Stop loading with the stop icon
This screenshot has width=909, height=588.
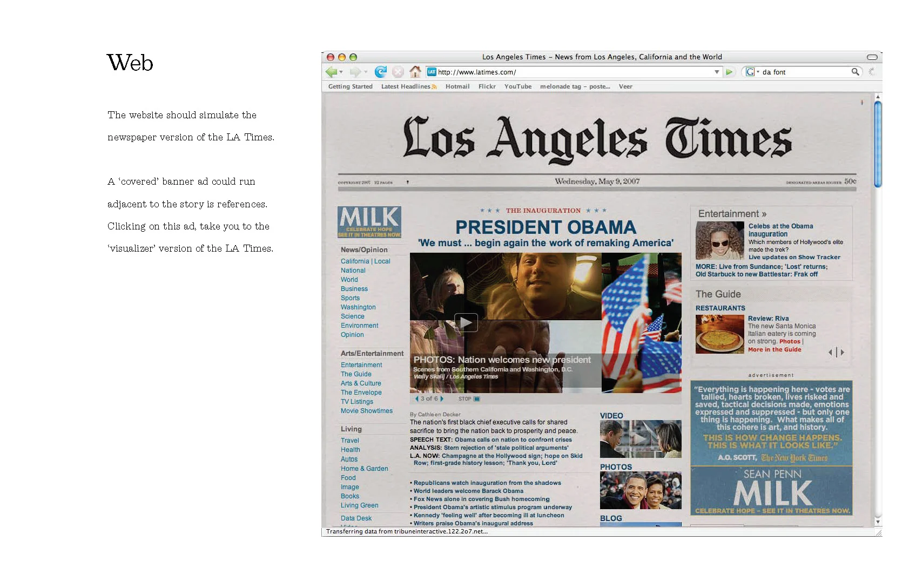(398, 72)
